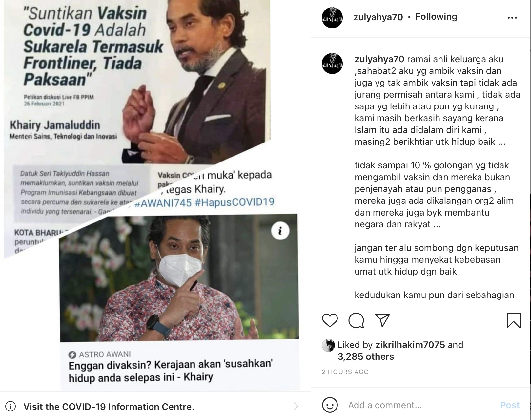Tap the info circle on the masked photo

[x=280, y=231]
